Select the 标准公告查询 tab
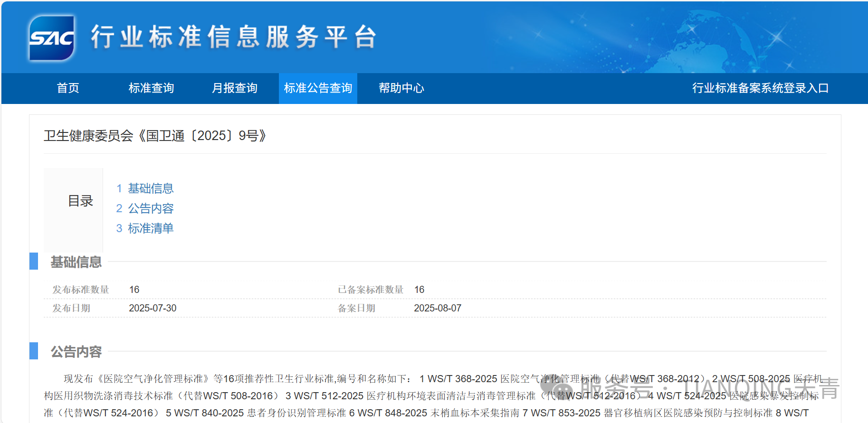The height and width of the screenshot is (423, 868). point(318,88)
